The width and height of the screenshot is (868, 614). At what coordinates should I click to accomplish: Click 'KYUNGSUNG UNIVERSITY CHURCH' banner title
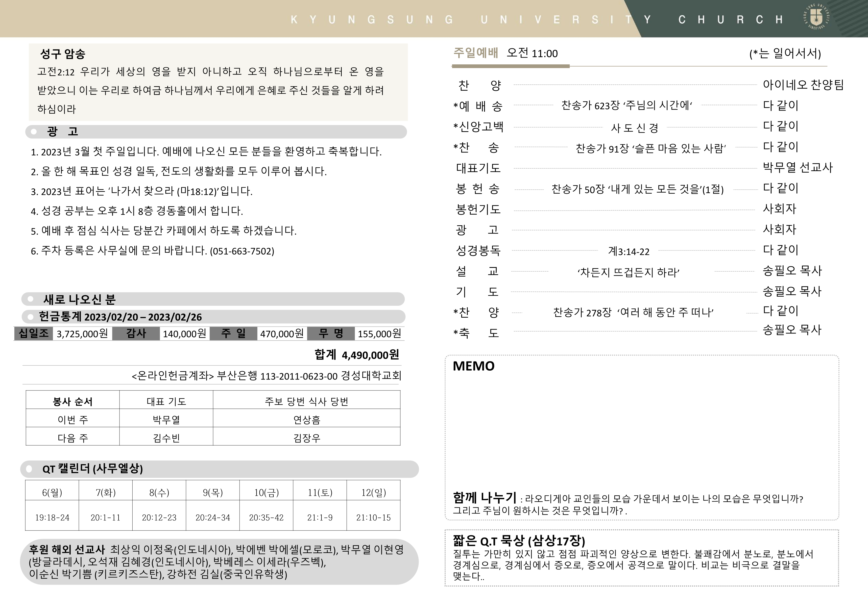click(537, 20)
